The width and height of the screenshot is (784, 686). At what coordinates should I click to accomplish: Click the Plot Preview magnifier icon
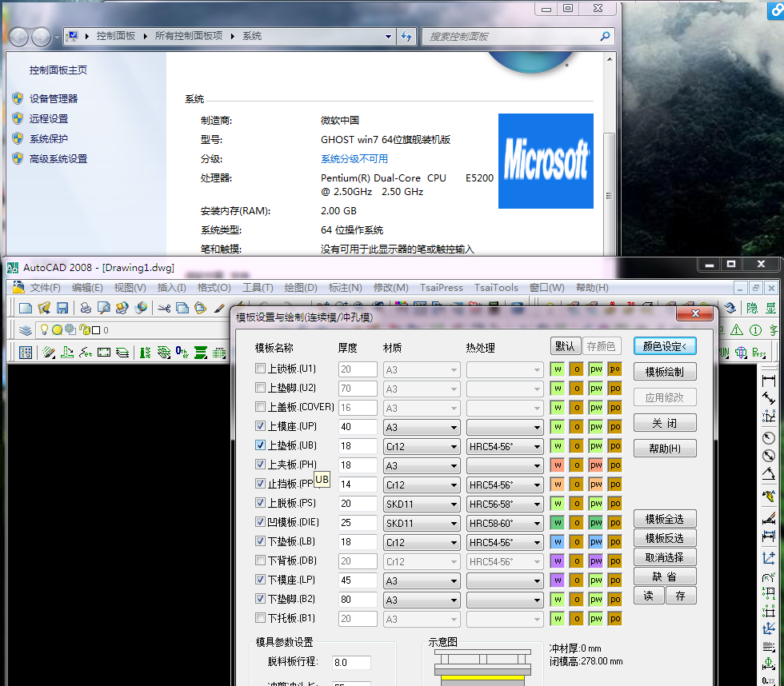(103, 309)
